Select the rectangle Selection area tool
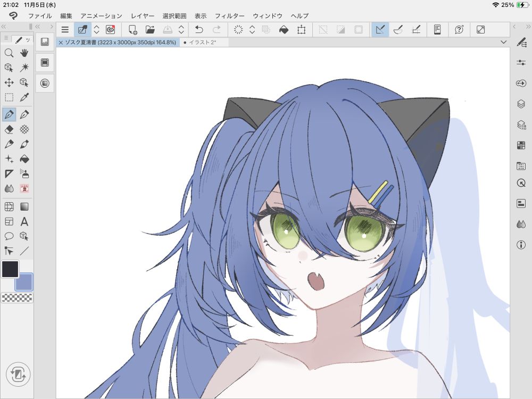This screenshot has width=532, height=399. (9, 97)
